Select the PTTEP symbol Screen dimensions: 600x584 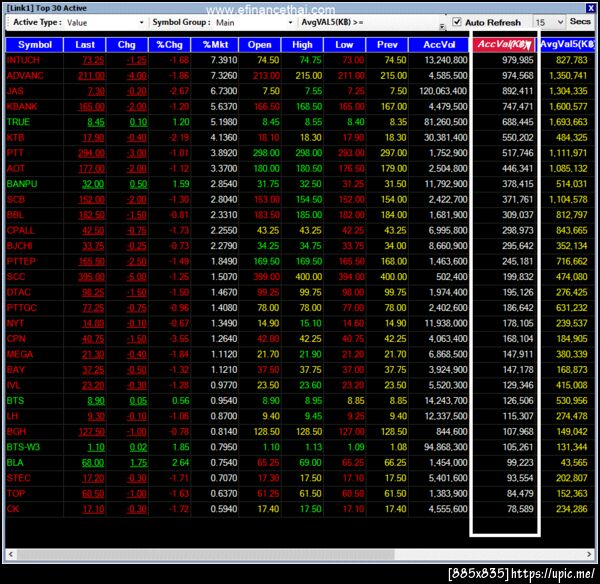coord(21,261)
